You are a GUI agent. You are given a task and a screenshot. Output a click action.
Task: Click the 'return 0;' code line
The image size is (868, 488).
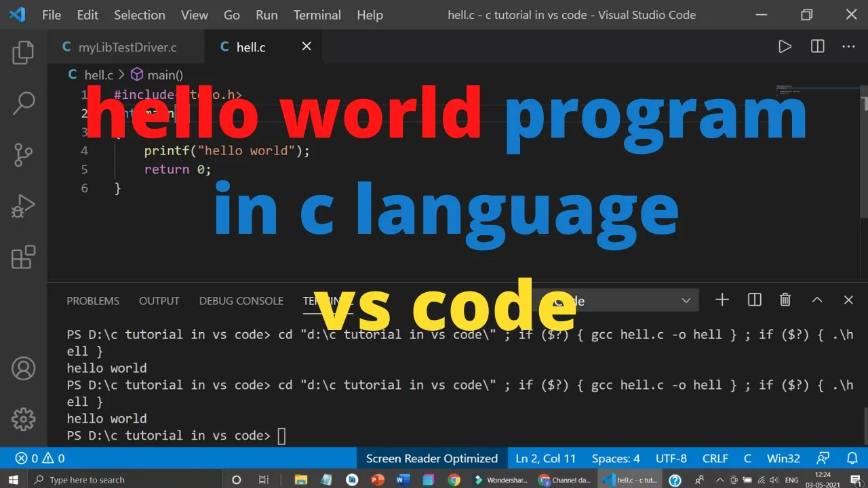coord(178,169)
